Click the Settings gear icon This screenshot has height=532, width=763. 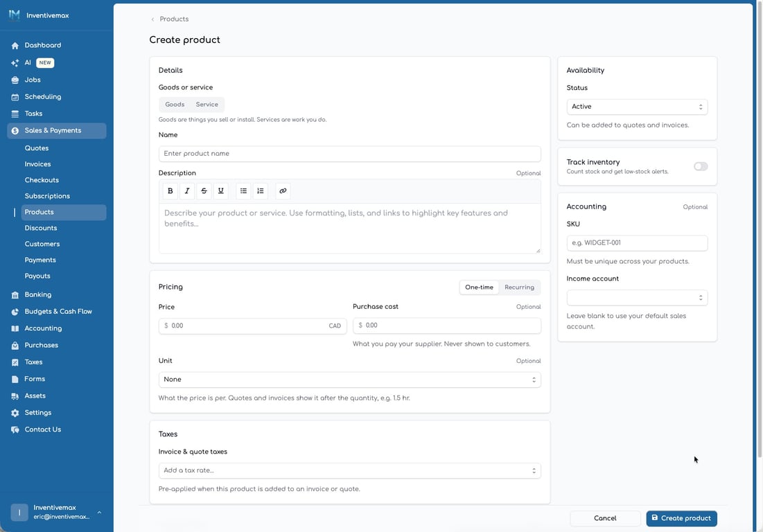[15, 413]
